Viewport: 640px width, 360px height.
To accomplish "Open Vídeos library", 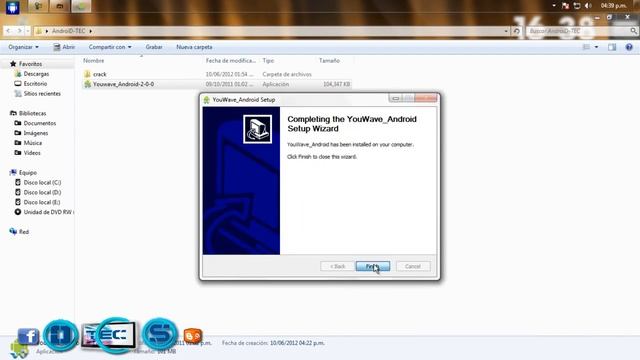I will coord(32,153).
